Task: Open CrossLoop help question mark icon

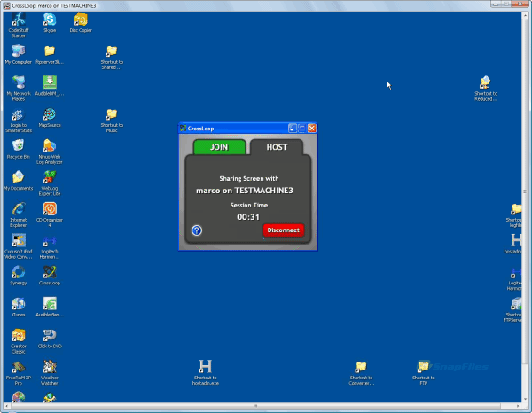Action: [x=197, y=230]
